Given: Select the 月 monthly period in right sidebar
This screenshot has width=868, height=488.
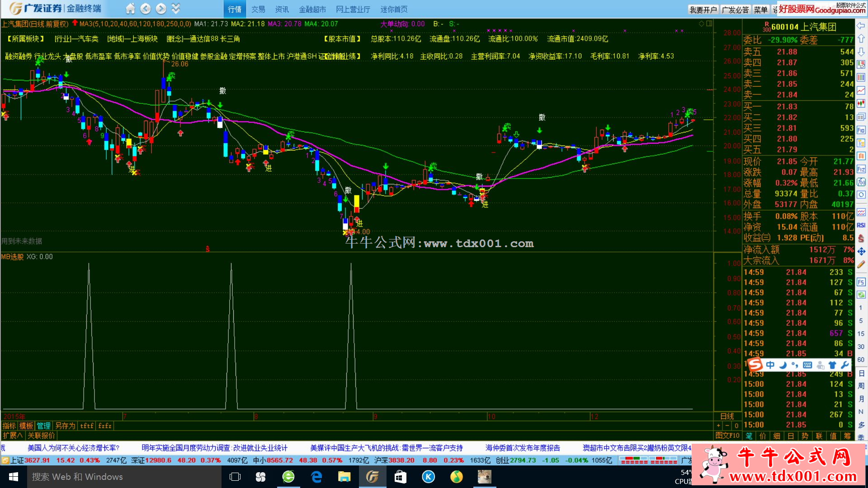Looking at the screenshot, I should pyautogui.click(x=861, y=399).
